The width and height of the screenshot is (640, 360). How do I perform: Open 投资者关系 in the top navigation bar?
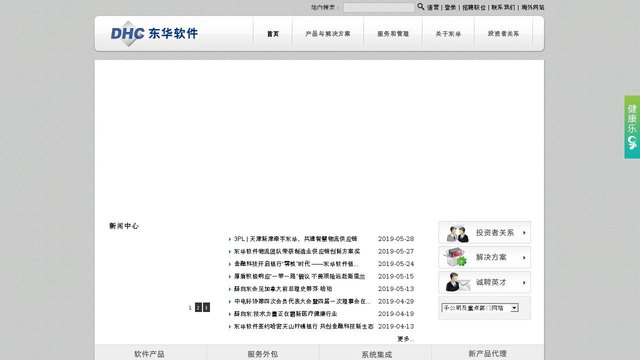503,34
